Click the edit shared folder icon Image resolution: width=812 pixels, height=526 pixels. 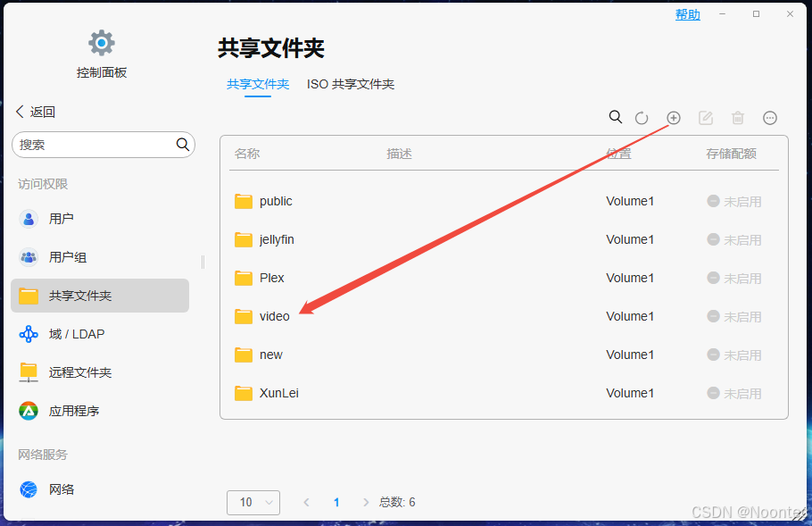pyautogui.click(x=706, y=118)
